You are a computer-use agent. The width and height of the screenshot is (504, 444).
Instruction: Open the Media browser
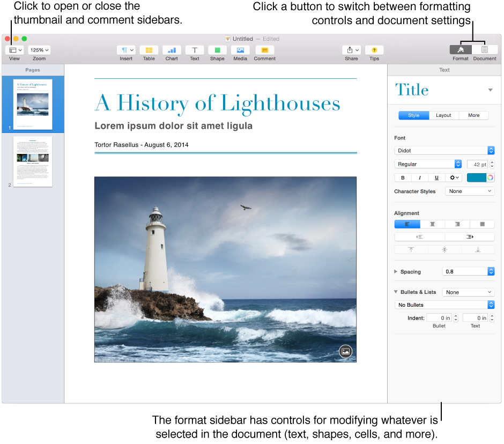tap(240, 49)
